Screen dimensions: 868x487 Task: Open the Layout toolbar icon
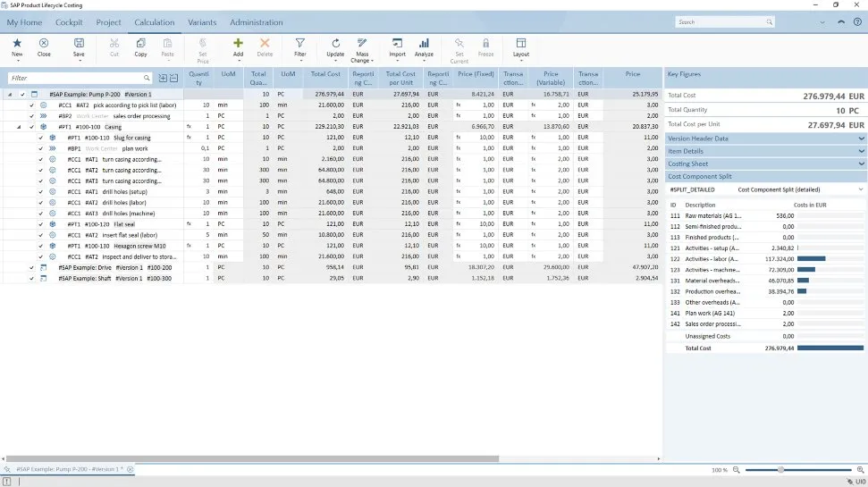521,43
